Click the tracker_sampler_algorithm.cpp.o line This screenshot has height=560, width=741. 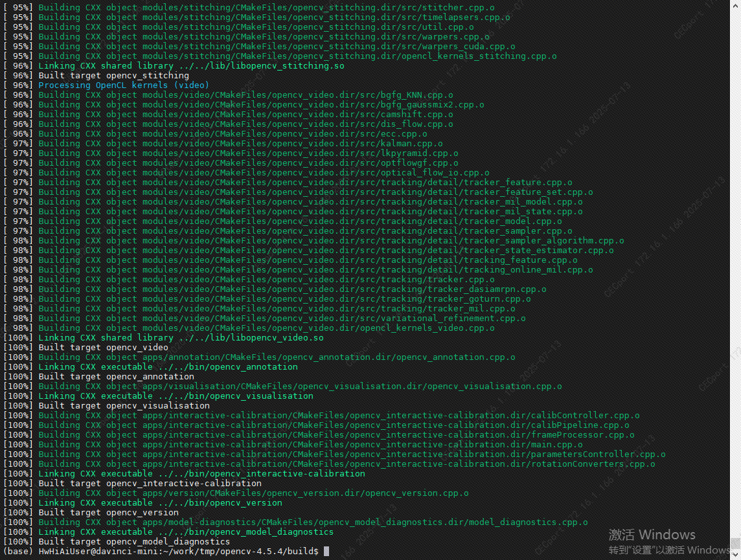pyautogui.click(x=313, y=241)
